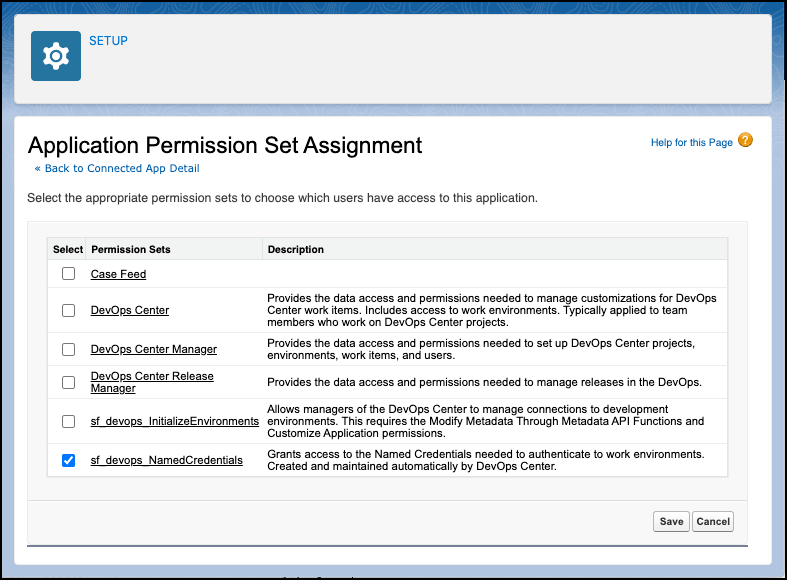Click the Permission Sets column header
The image size is (787, 580).
click(x=131, y=249)
